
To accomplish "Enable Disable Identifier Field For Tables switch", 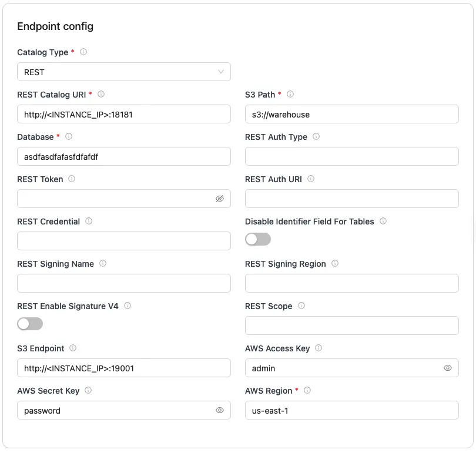I will pos(258,239).
